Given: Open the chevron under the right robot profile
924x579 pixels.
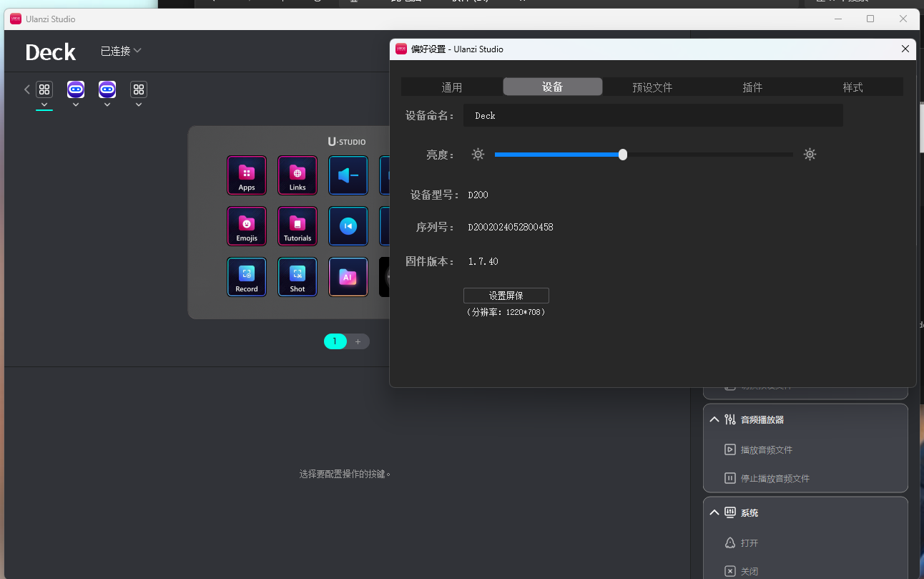Looking at the screenshot, I should 107,104.
